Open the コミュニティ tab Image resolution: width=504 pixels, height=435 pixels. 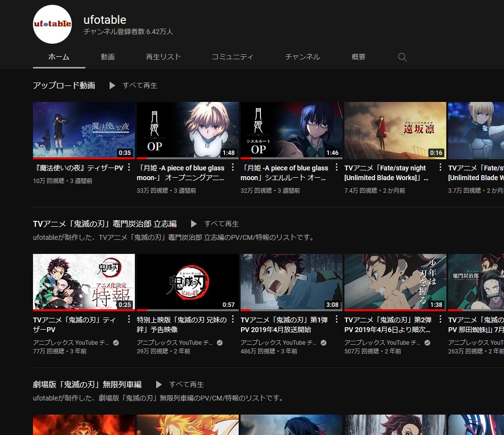(x=232, y=57)
